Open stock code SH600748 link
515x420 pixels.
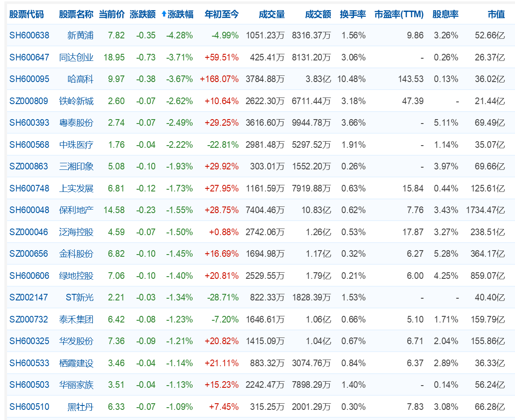(x=29, y=188)
